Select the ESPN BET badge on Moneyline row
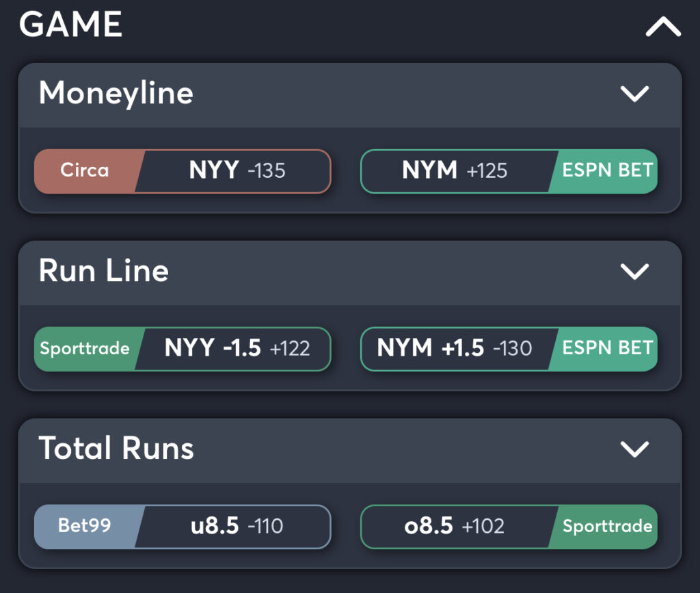The image size is (700, 593). click(x=606, y=171)
